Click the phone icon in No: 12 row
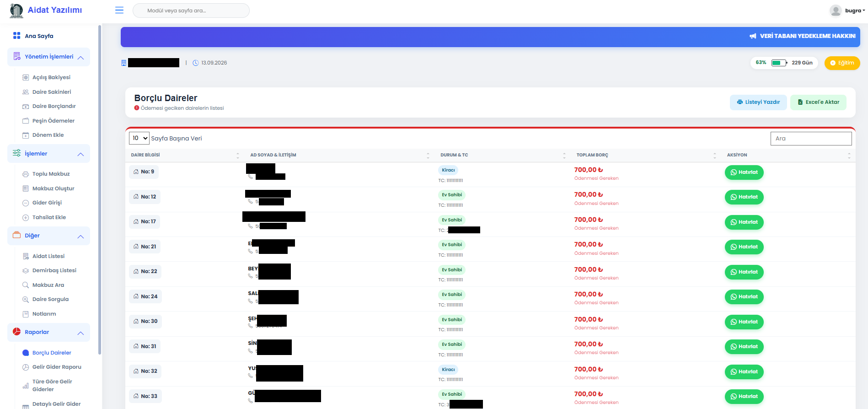 (x=250, y=201)
